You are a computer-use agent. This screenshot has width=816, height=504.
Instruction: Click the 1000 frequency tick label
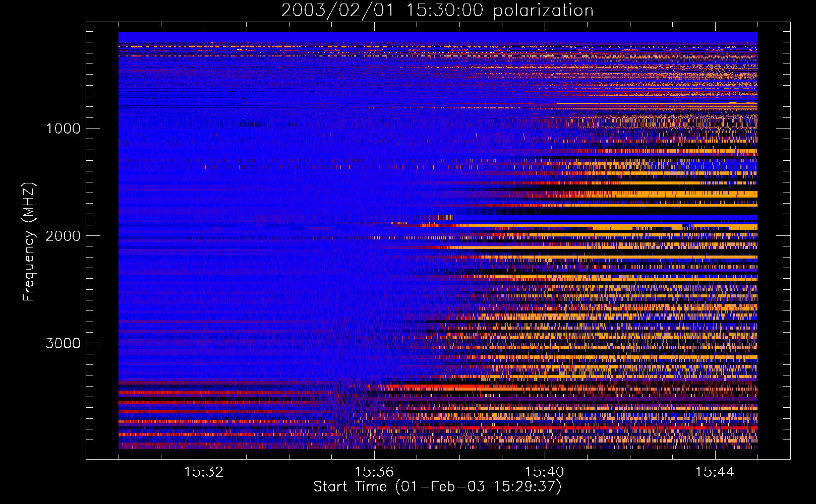63,129
